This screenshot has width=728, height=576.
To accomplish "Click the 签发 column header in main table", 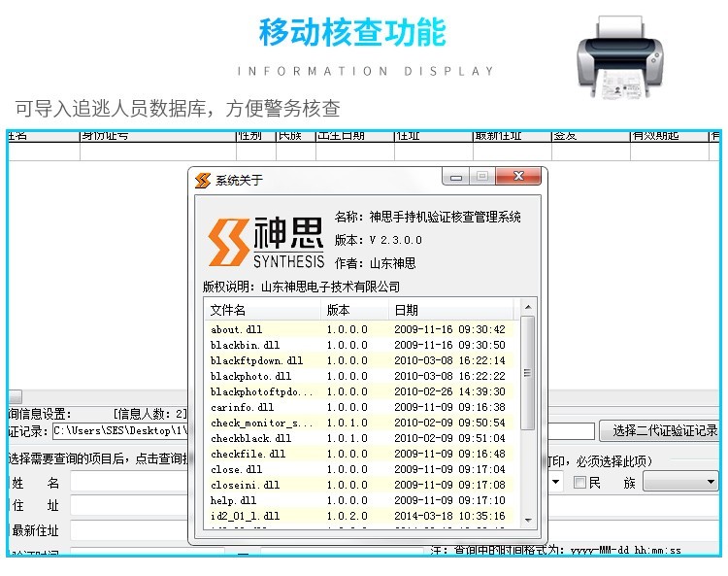I will (590, 136).
